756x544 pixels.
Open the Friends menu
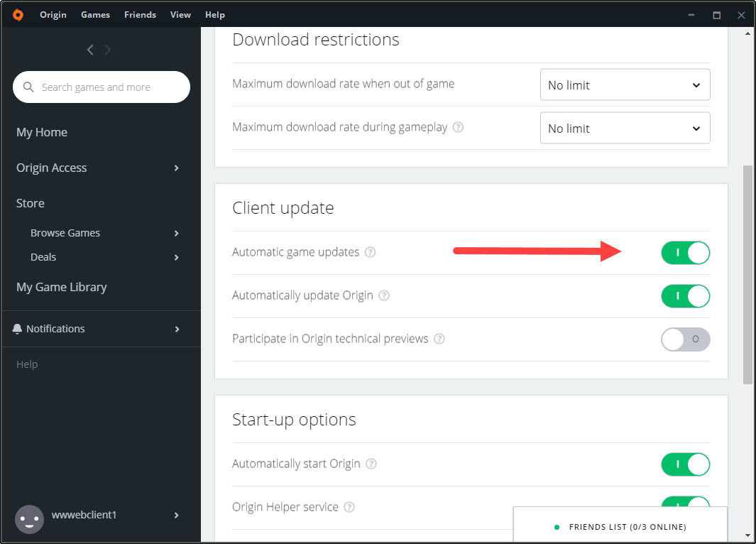[x=140, y=15]
